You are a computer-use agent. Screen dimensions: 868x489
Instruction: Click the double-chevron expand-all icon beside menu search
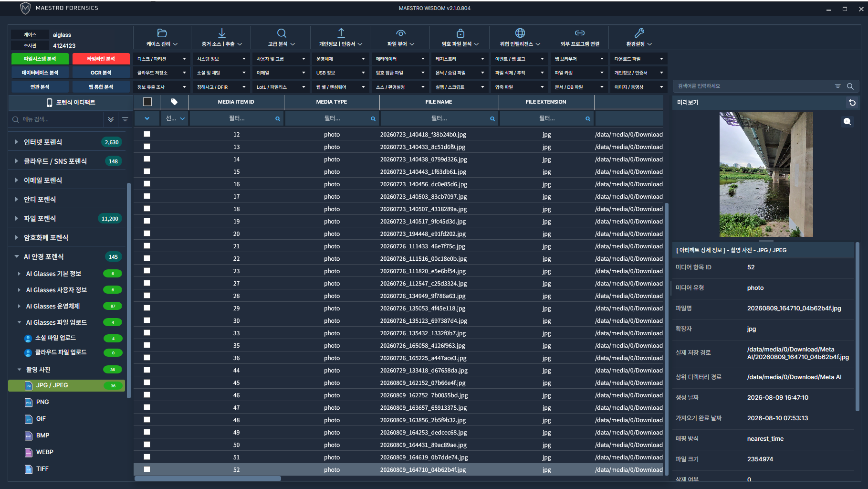tap(111, 119)
